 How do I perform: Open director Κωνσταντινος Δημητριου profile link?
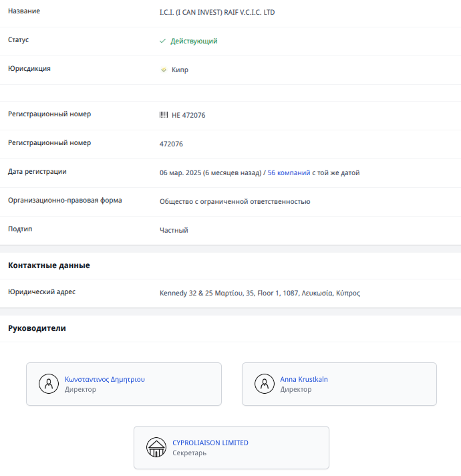tap(105, 379)
